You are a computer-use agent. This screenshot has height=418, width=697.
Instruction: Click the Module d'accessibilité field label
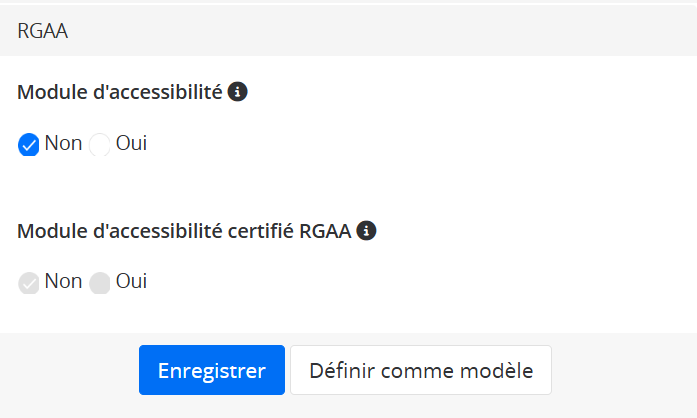[x=120, y=92]
